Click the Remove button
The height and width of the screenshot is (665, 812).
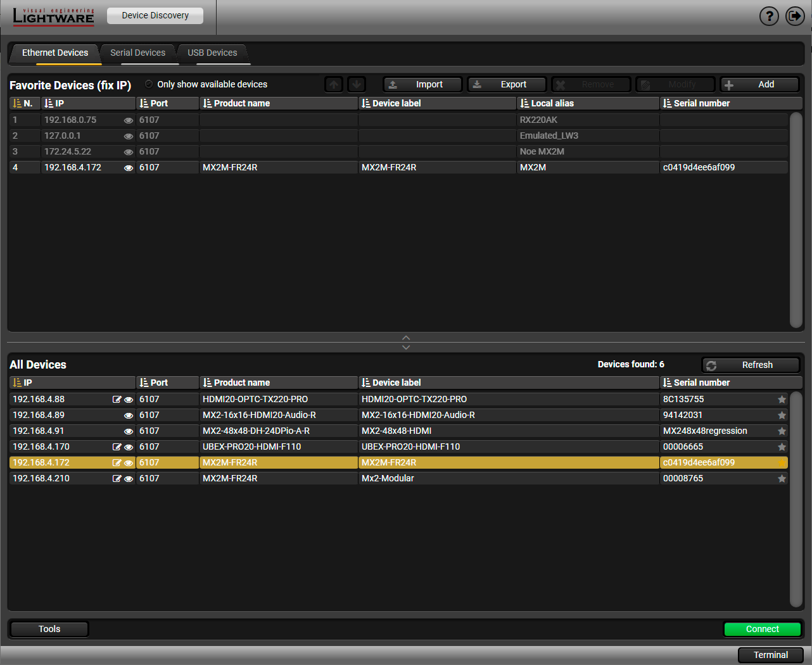pyautogui.click(x=591, y=84)
